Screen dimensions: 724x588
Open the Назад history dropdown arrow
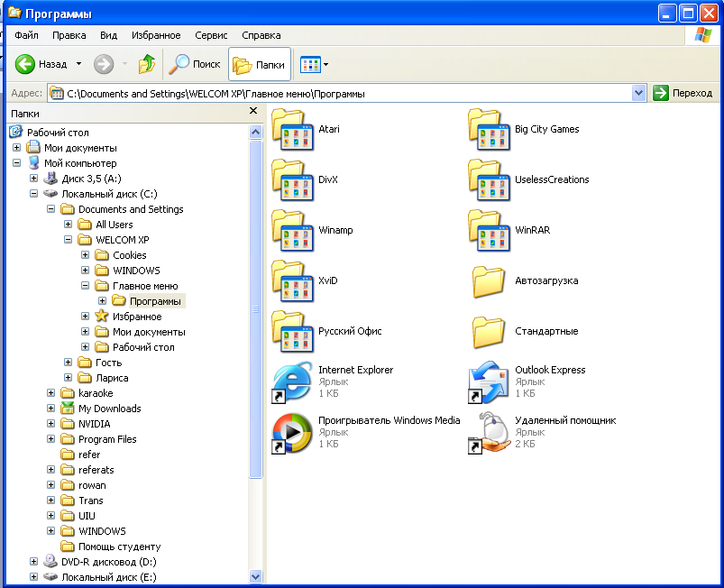(79, 64)
